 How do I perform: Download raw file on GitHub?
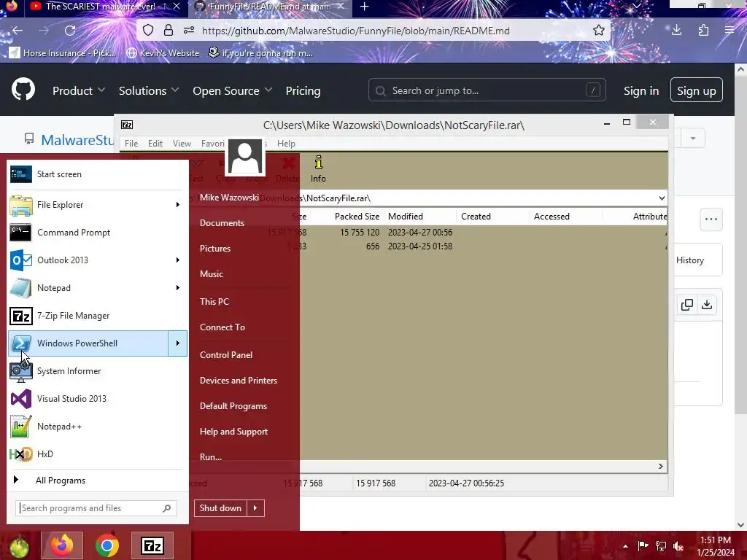tap(707, 305)
